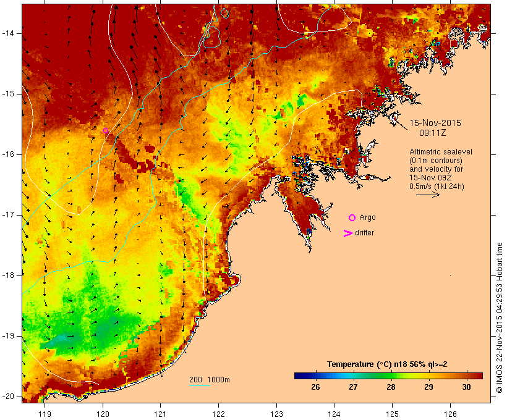This screenshot has width=507, height=420.
Task: Click the '0.5m/s (1kt 24h)' scale text
Action: pos(437,187)
